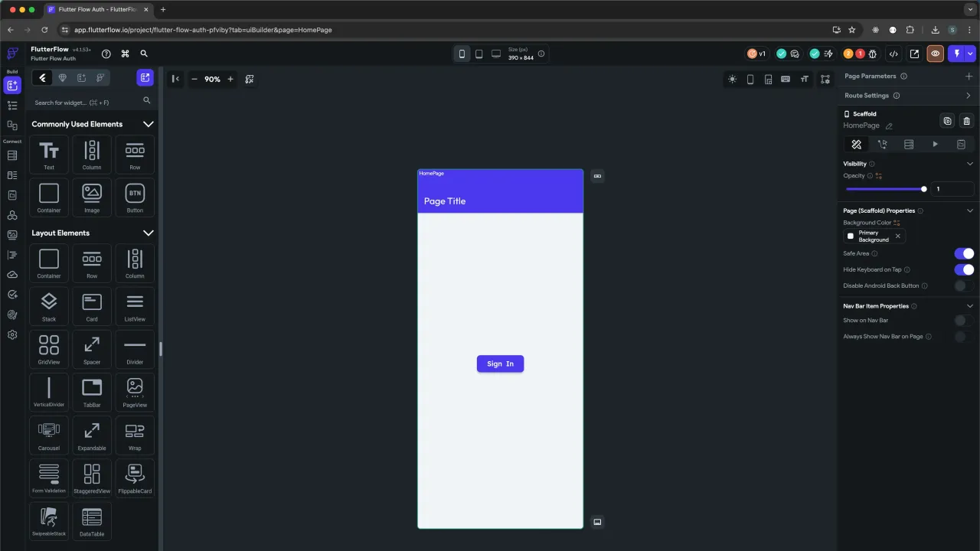Select the phone device size
Viewport: 980px width, 551px height.
click(x=462, y=54)
